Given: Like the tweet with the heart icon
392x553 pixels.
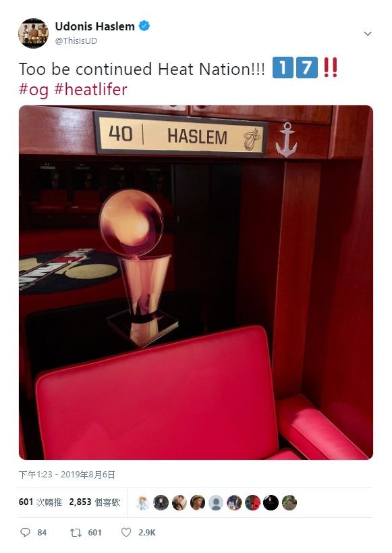Looking at the screenshot, I should tap(126, 532).
